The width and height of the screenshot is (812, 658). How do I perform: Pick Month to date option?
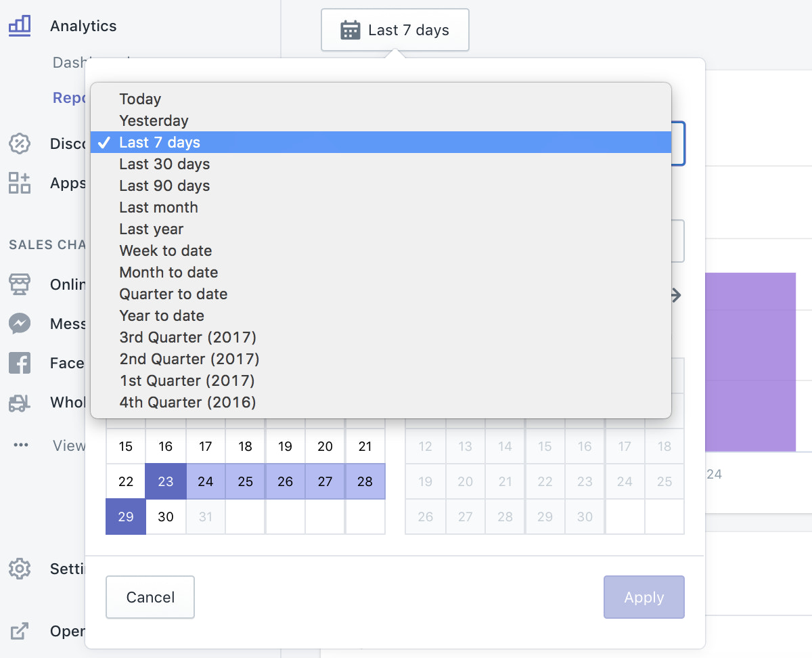tap(168, 272)
